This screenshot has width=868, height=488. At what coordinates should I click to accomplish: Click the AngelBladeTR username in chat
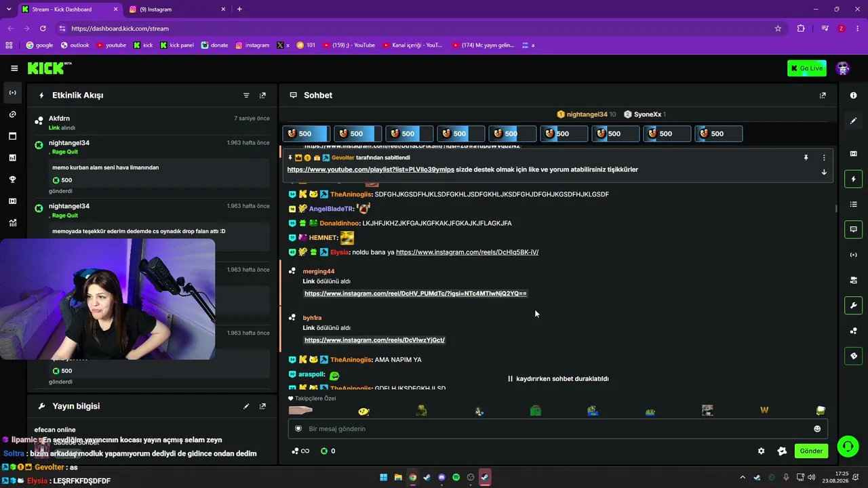click(x=331, y=209)
